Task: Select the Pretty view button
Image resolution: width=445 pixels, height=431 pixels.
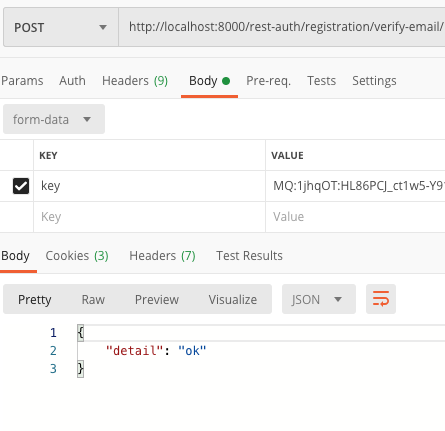Action: 35,299
